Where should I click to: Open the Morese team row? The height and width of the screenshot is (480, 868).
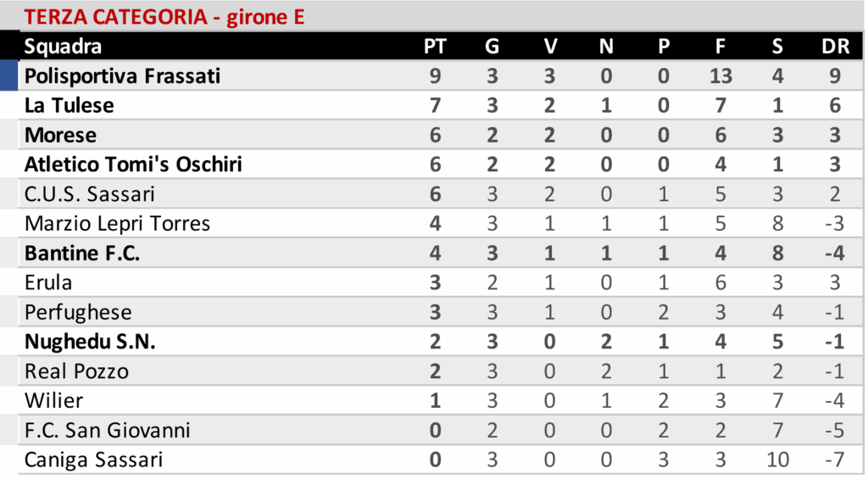point(61,135)
